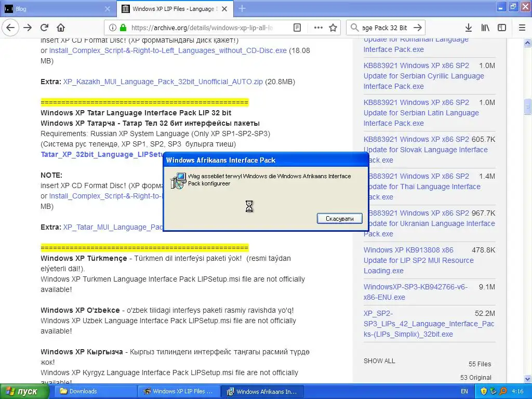The image size is (532, 399).
Task: Download XP_SP2-SP3_LIPs_42 Language Interface Packs exe
Action: click(x=429, y=324)
